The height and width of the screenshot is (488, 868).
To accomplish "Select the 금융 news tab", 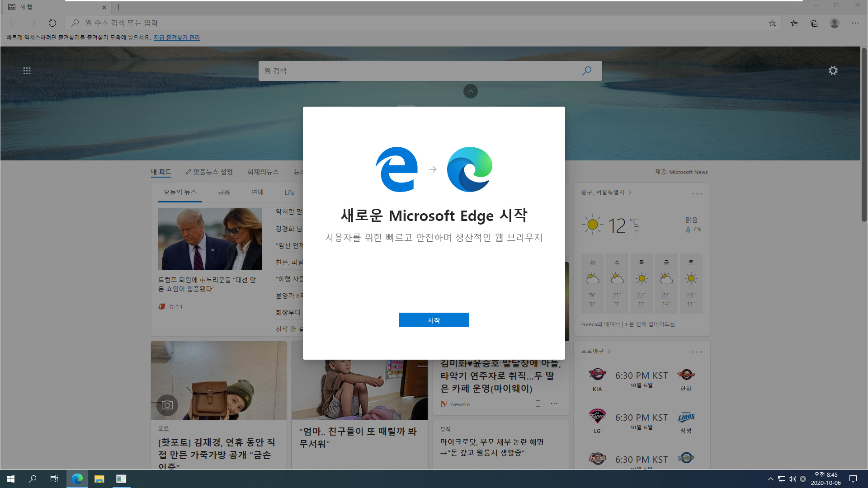I will click(x=224, y=192).
